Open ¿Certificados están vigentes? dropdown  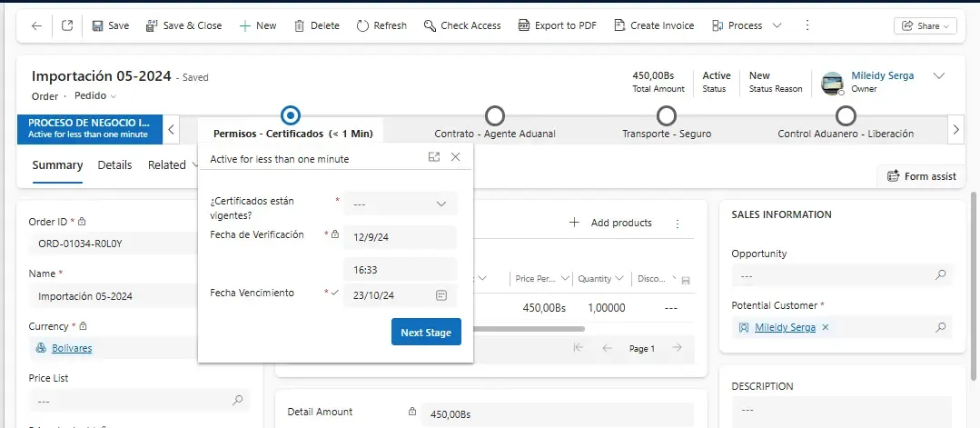coord(401,204)
